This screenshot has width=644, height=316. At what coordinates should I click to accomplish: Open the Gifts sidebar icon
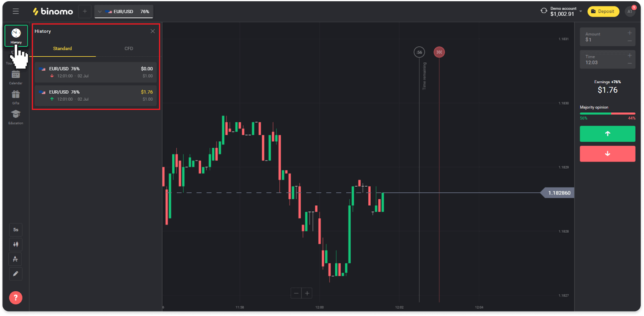tap(16, 95)
